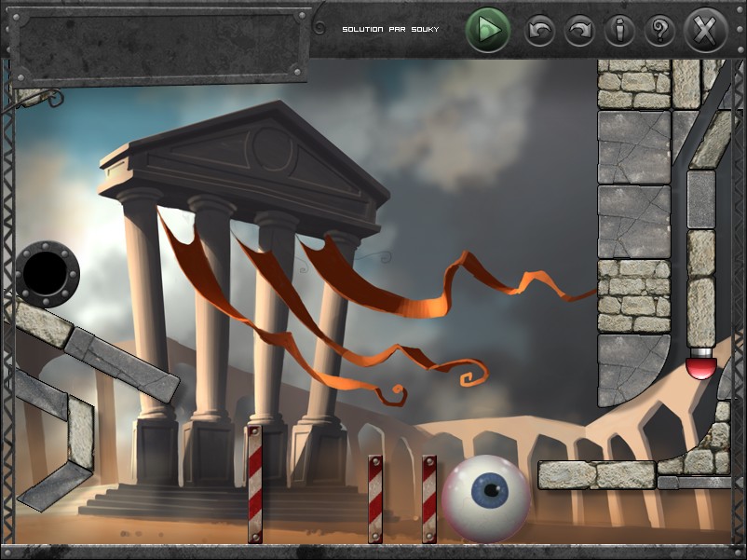Click the stone brick ledge right of eyeball
The height and width of the screenshot is (560, 747).
(x=598, y=474)
